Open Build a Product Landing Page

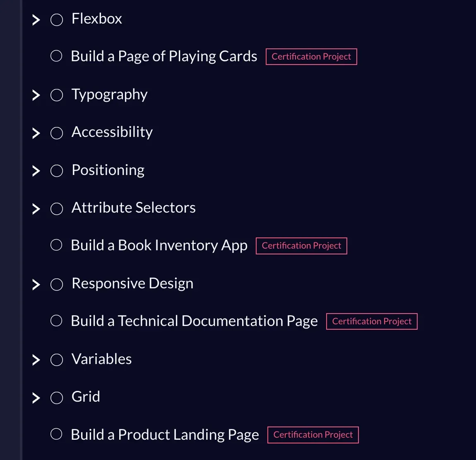click(165, 435)
